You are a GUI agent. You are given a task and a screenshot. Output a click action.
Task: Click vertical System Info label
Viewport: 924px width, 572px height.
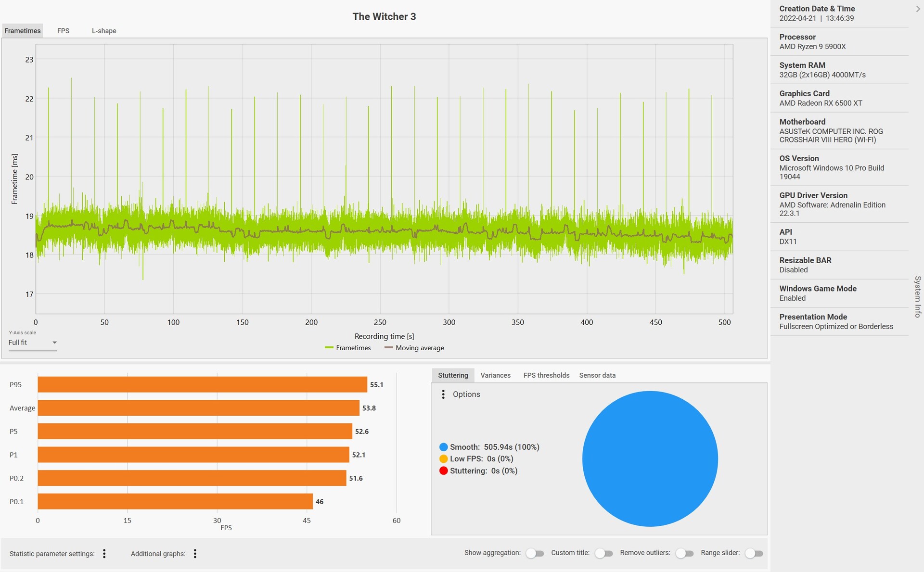click(917, 296)
